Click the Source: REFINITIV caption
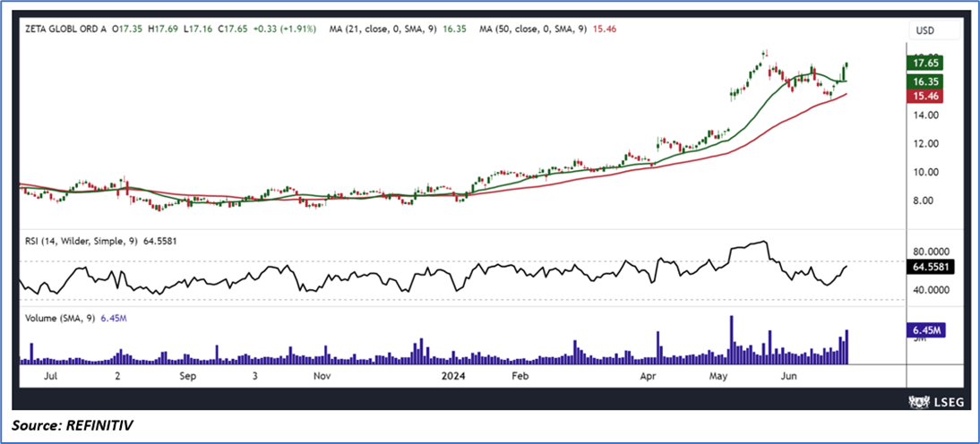Image resolution: width=980 pixels, height=444 pixels. point(73,426)
